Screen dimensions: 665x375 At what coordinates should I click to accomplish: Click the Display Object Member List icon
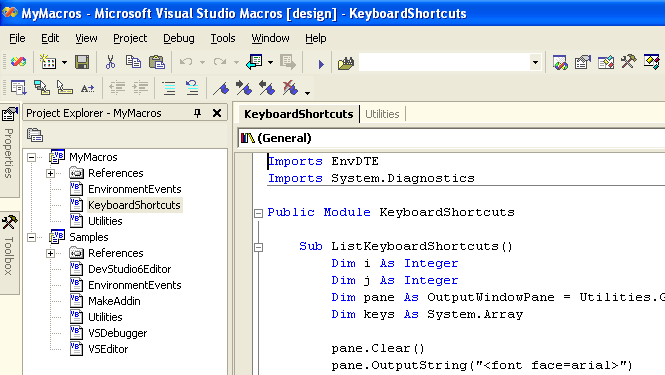[19, 88]
